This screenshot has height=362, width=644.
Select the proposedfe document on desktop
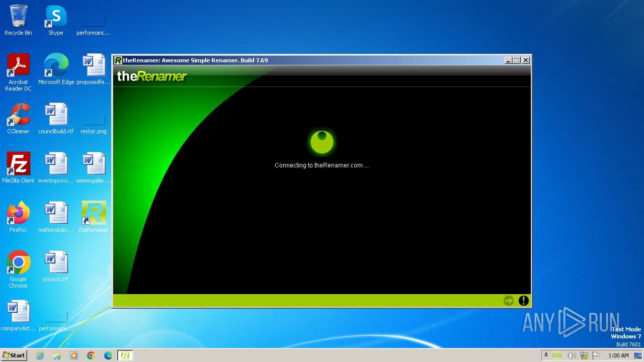pyautogui.click(x=94, y=69)
